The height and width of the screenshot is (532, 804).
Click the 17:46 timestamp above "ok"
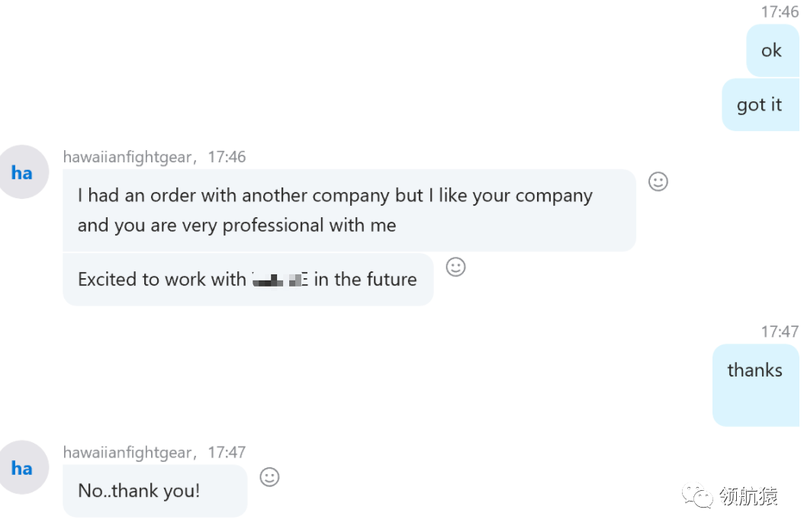tap(779, 11)
